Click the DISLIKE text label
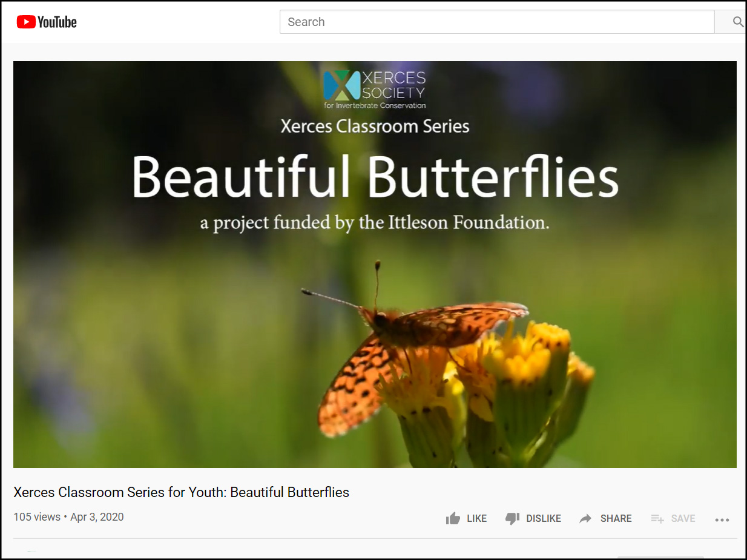Image resolution: width=747 pixels, height=560 pixels. point(544,518)
